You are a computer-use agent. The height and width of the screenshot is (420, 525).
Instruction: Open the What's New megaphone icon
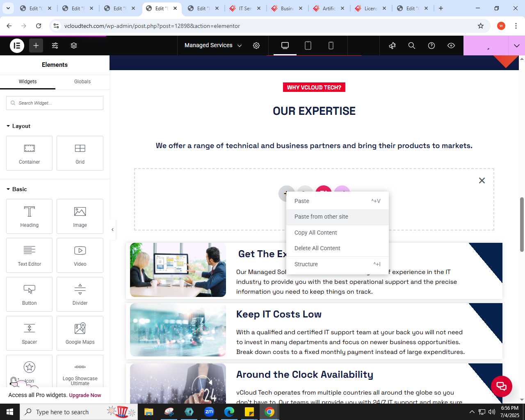coord(393,46)
